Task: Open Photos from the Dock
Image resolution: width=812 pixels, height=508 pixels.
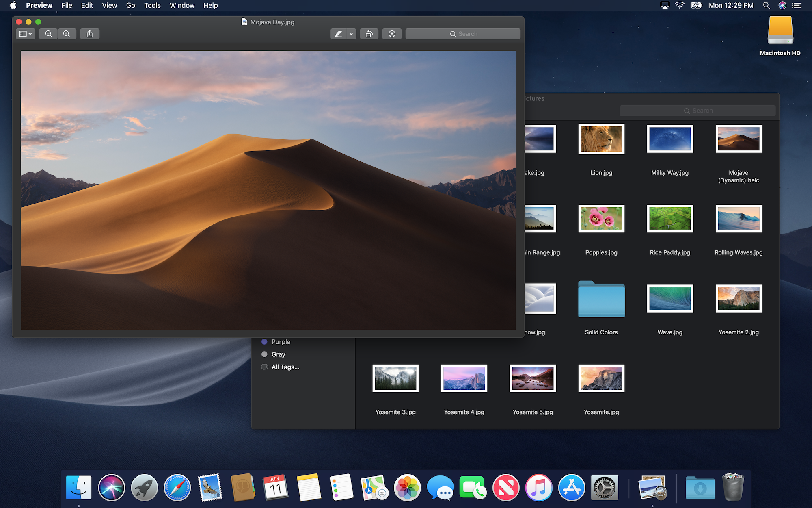Action: click(x=407, y=487)
